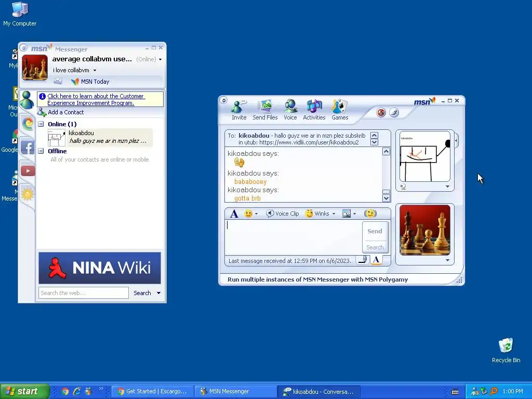Click the smiley emoticon icon
Screen dimensions: 532x399
[248, 214]
